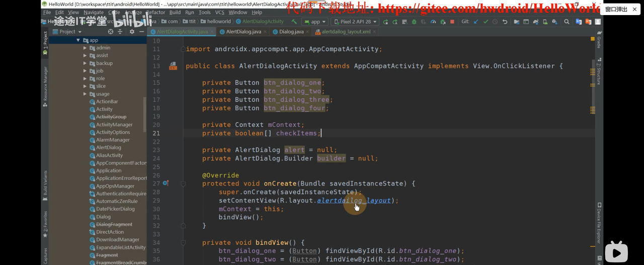Toggle the Resource Manager side panel
The image size is (644, 265).
point(45,85)
